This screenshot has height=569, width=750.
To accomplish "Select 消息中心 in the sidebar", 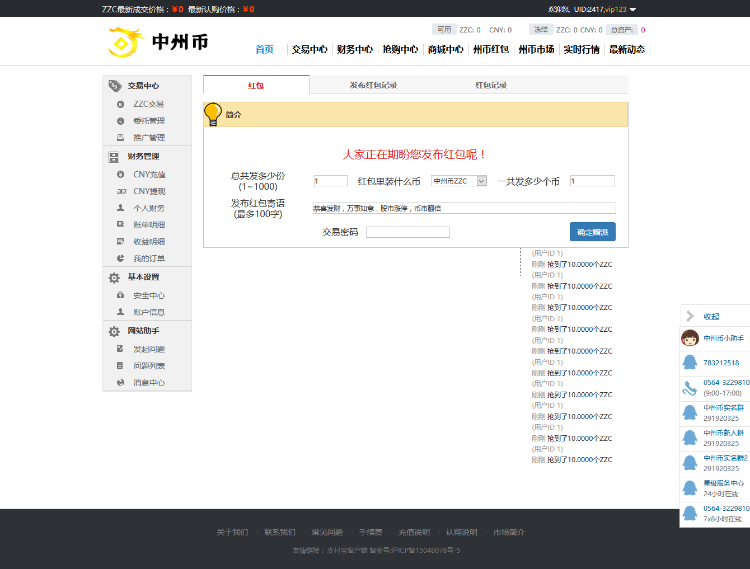I will pos(149,383).
